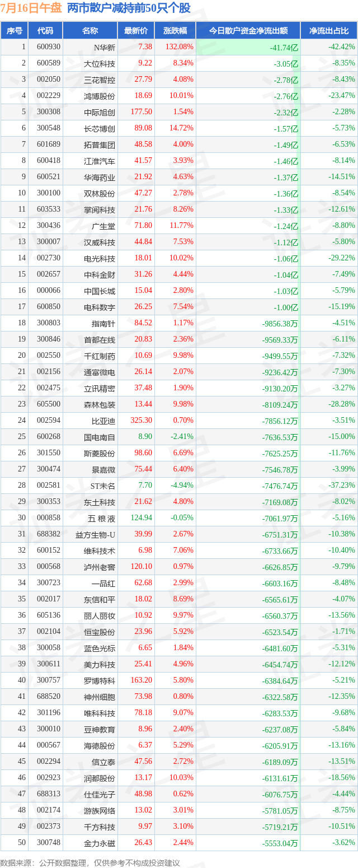This screenshot has height=868, width=358.
Task: Select stock name 江淮汽车
Action: pyautogui.click(x=100, y=161)
